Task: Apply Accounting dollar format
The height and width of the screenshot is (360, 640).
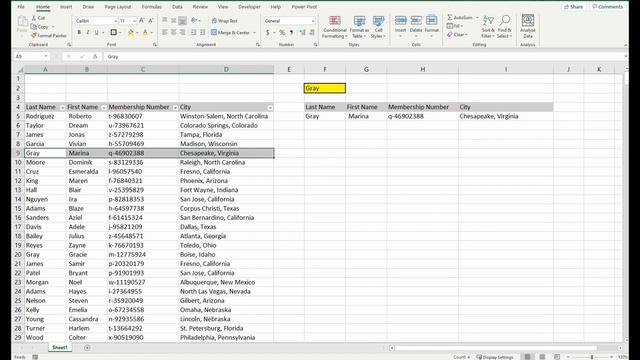Action: [x=268, y=32]
